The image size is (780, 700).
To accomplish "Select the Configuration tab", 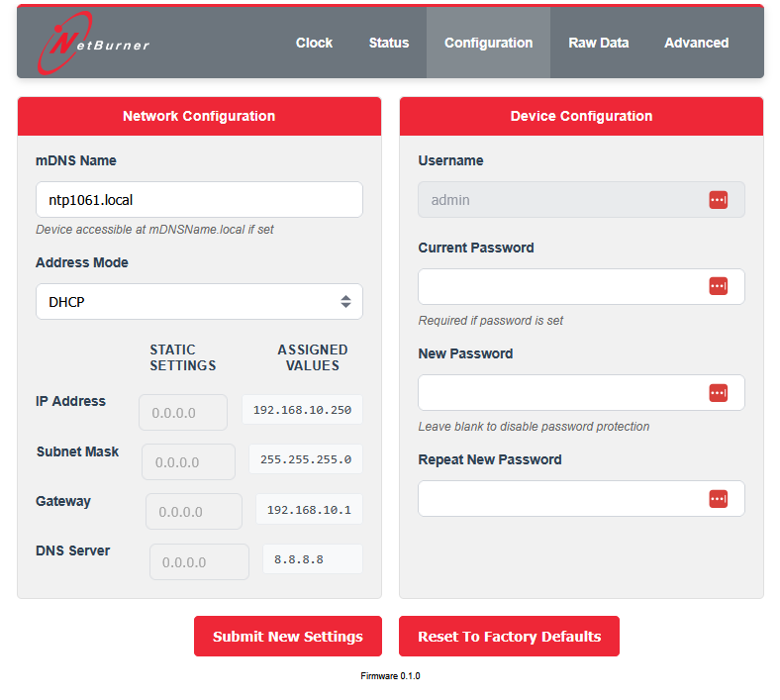I will [x=488, y=43].
